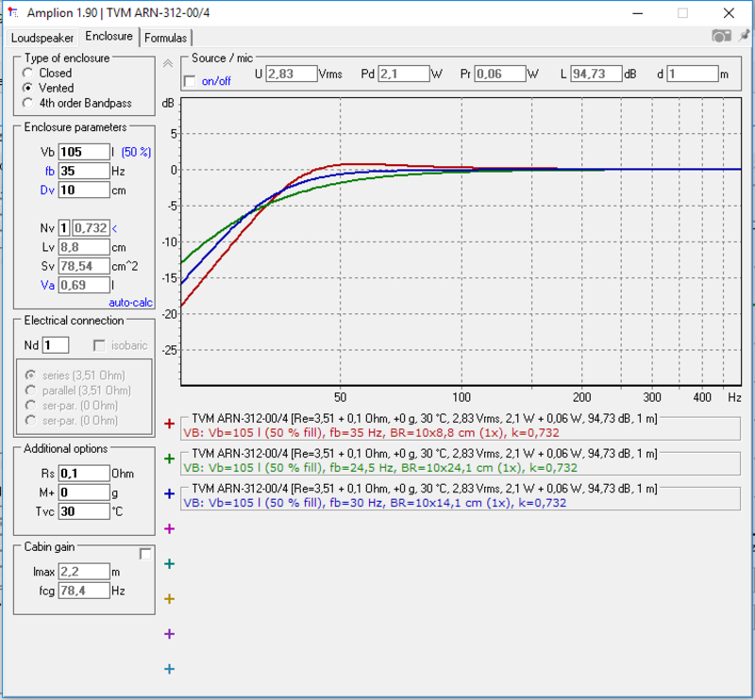
Task: Click the blue Va label link
Action: (47, 285)
